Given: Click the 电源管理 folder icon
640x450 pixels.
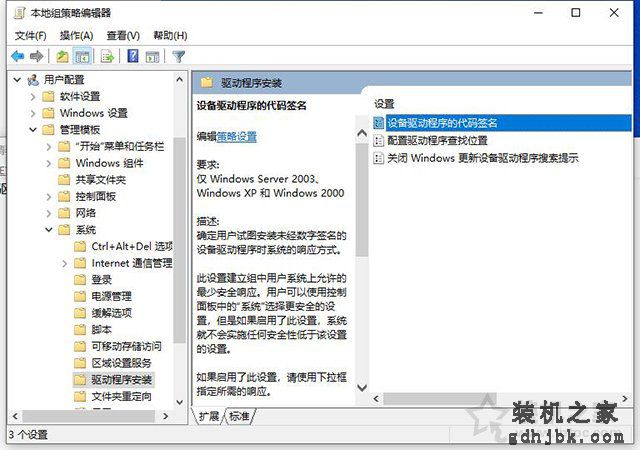Looking at the screenshot, I should coord(80,296).
